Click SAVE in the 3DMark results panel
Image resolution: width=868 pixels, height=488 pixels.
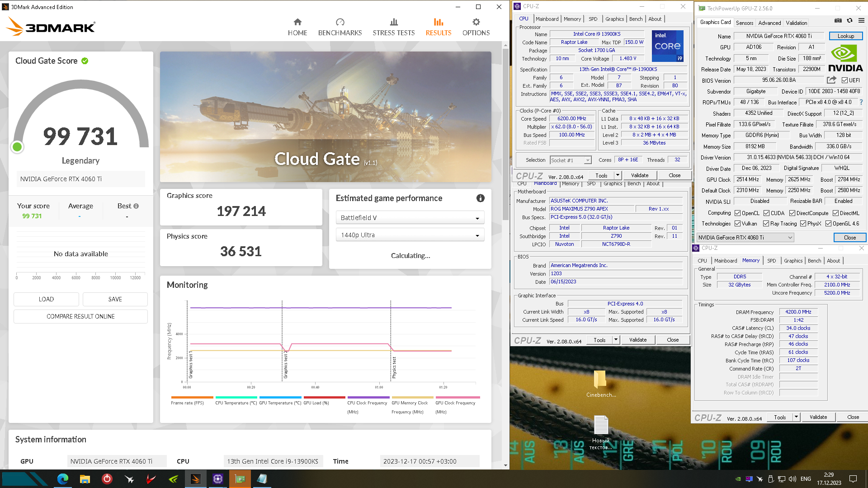tap(115, 299)
